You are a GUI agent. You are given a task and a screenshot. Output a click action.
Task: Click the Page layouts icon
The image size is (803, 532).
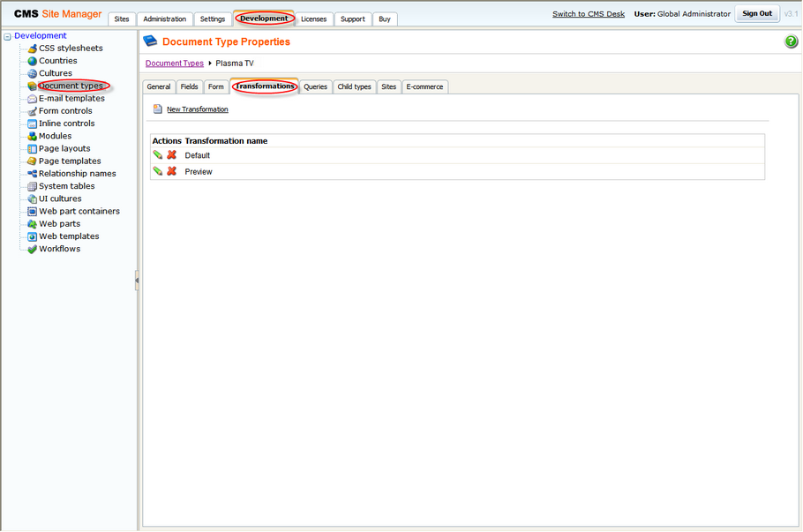33,149
